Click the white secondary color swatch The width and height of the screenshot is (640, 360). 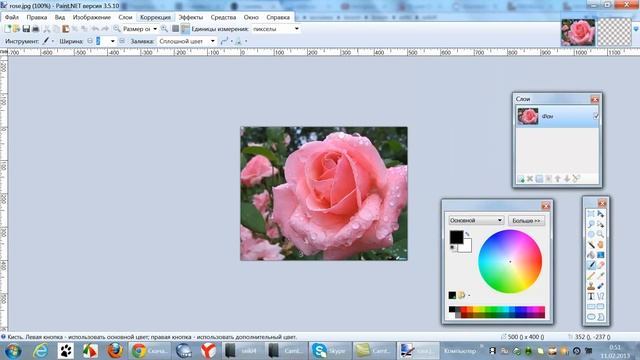click(x=466, y=247)
